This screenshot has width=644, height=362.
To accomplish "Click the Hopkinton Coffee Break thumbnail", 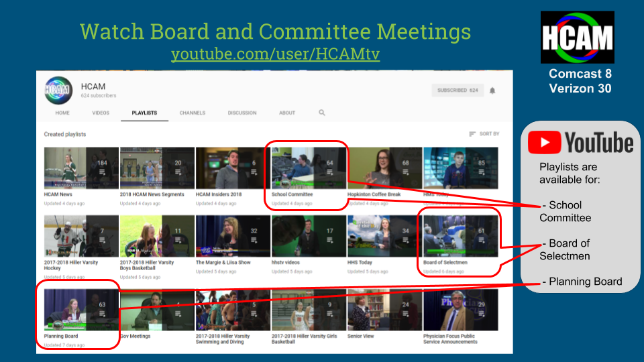I will pos(385,168).
